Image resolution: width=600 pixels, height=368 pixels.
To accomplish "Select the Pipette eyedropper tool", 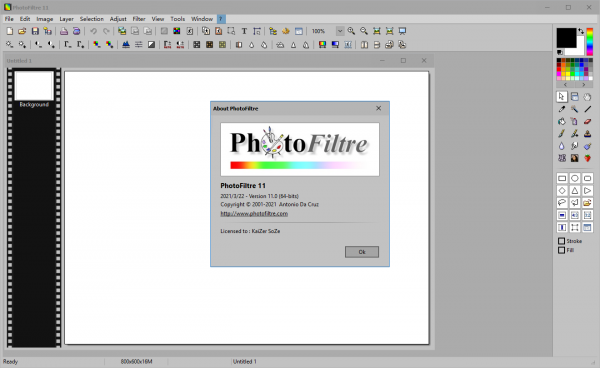I will [x=561, y=109].
